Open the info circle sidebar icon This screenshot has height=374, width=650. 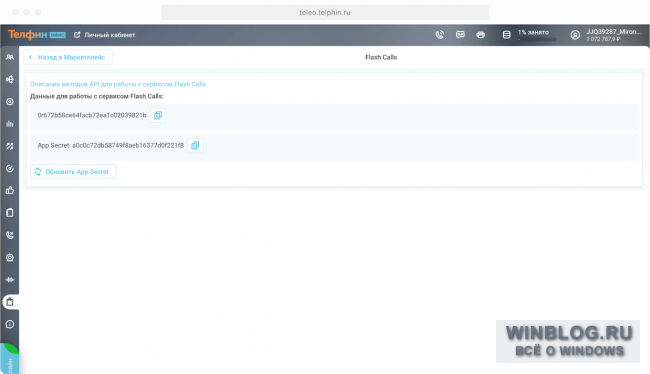[10, 324]
